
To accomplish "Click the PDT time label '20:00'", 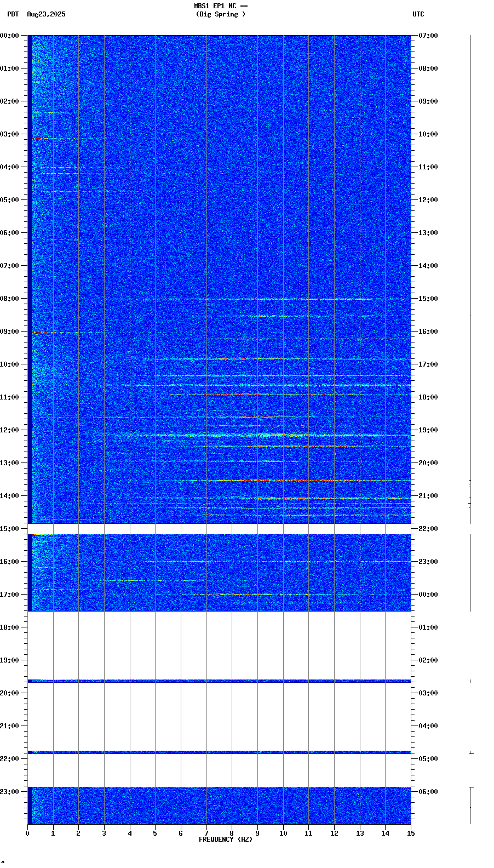I will [9, 693].
